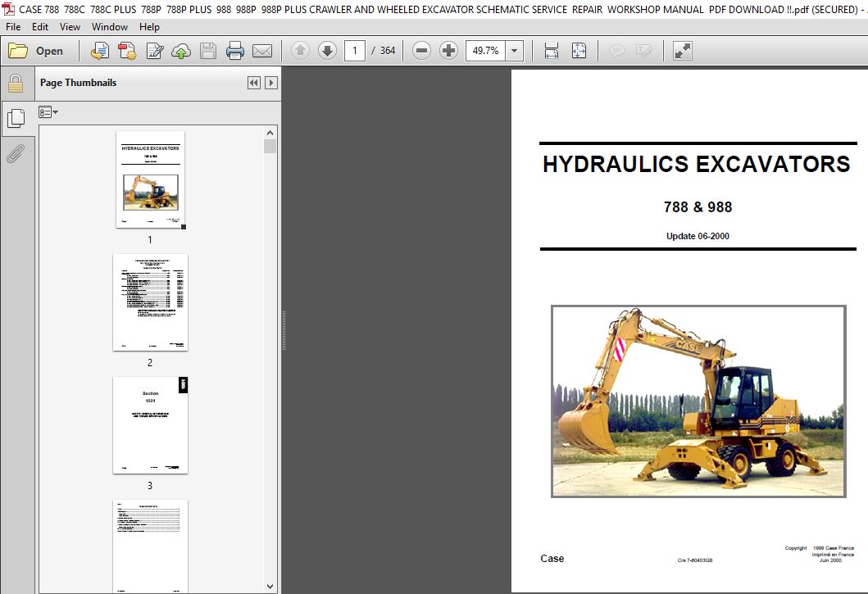Click the fit width scrolling icon
Image resolution: width=868 pixels, height=594 pixels.
click(552, 51)
